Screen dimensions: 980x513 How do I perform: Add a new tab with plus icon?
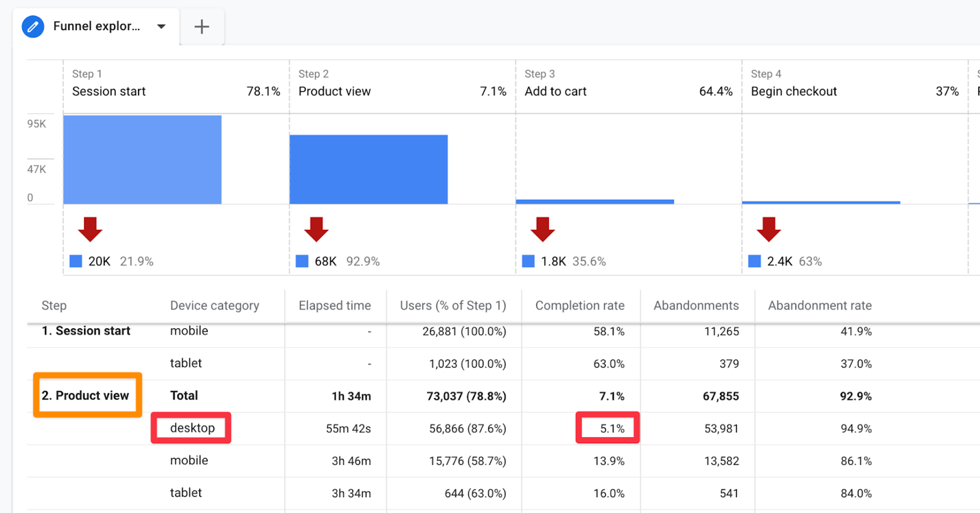[x=202, y=27]
